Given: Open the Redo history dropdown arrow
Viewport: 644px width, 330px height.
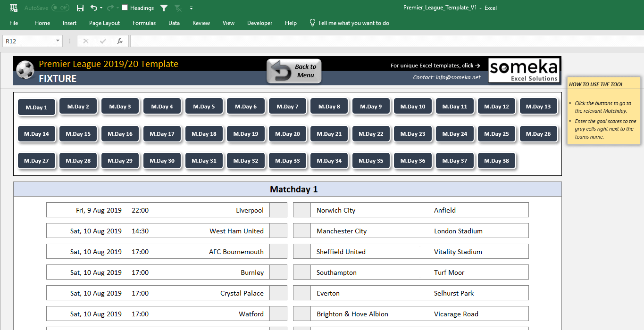Looking at the screenshot, I should click(117, 8).
